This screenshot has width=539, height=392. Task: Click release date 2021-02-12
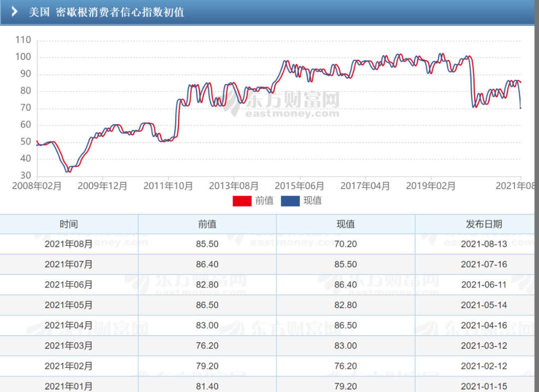(x=484, y=366)
